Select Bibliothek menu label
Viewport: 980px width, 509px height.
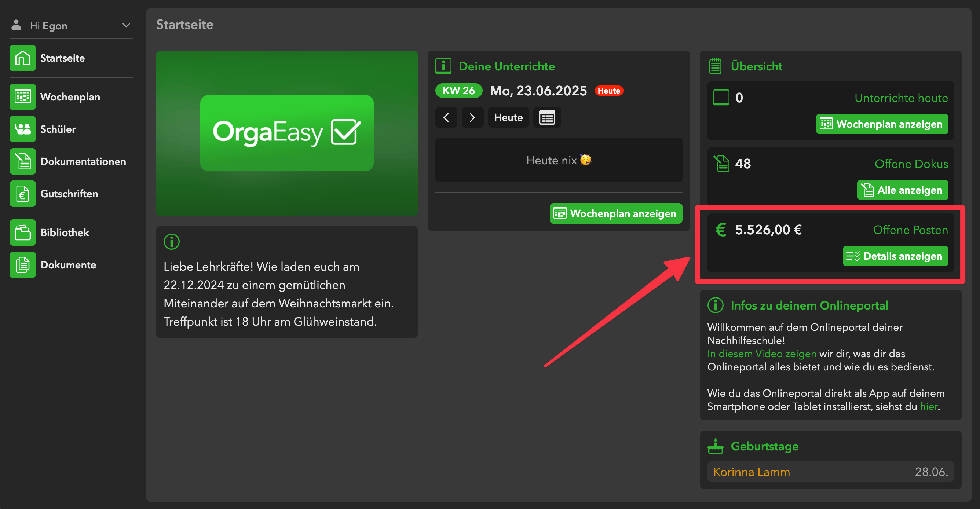tap(64, 232)
